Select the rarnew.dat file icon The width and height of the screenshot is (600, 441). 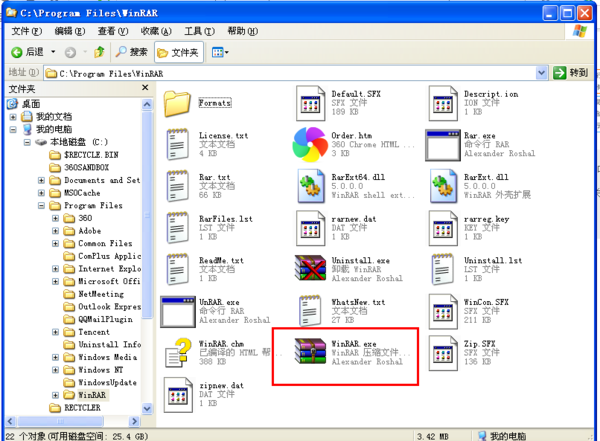tap(310, 228)
